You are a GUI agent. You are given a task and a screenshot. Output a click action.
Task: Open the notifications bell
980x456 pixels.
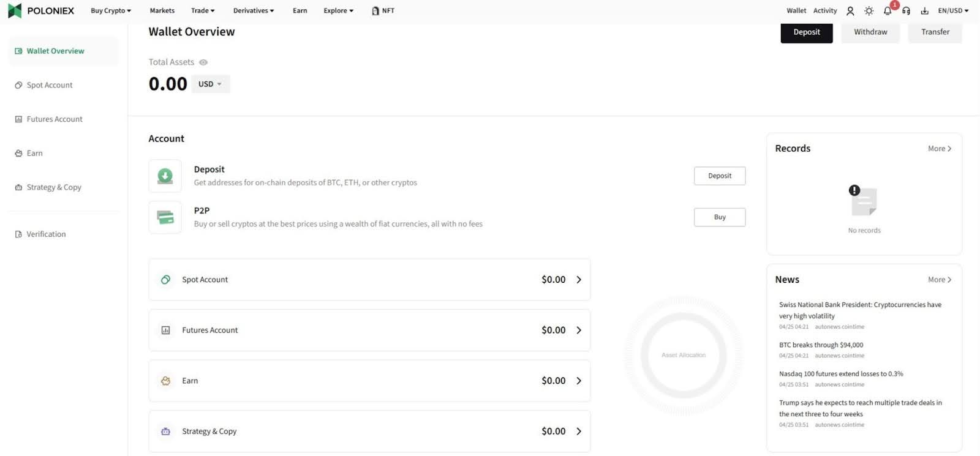[888, 11]
